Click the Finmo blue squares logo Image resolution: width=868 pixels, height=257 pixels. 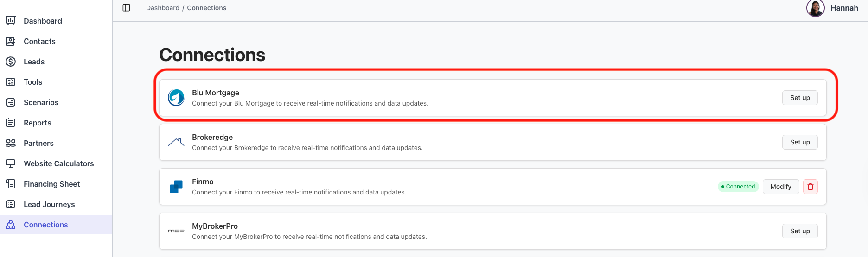pos(176,187)
